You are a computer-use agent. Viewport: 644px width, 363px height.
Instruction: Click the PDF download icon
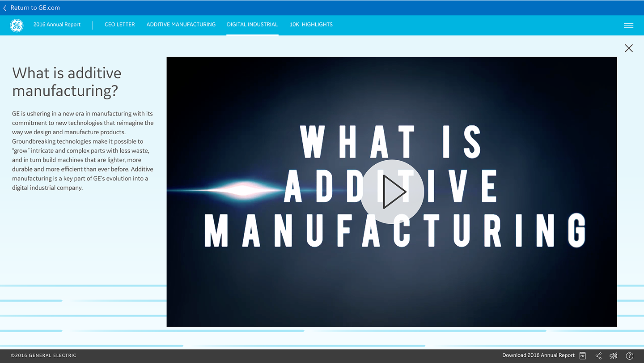(x=583, y=356)
